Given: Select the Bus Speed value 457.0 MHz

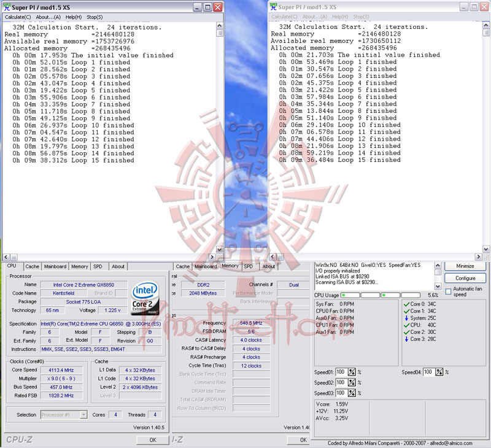Looking at the screenshot, I should click(61, 387).
